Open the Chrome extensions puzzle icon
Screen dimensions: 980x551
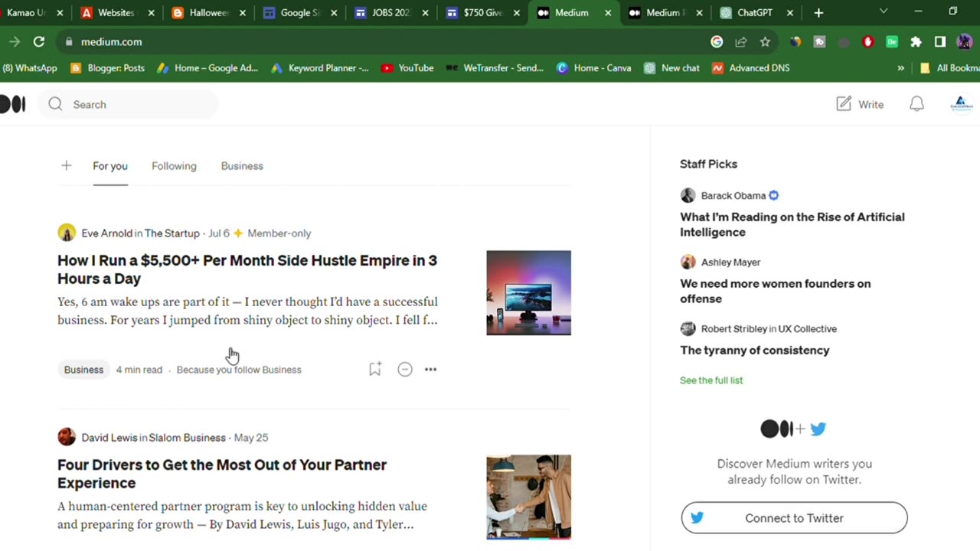tap(916, 42)
